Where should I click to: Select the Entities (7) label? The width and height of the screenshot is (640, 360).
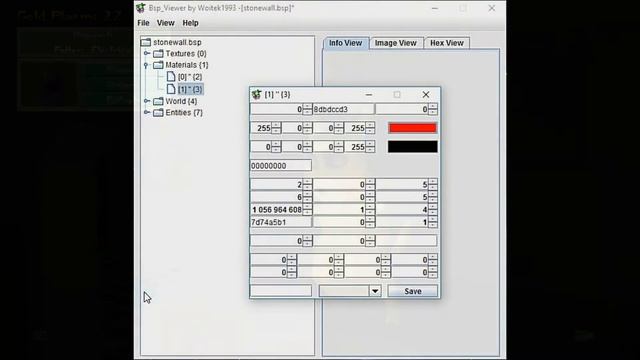pyautogui.click(x=184, y=112)
